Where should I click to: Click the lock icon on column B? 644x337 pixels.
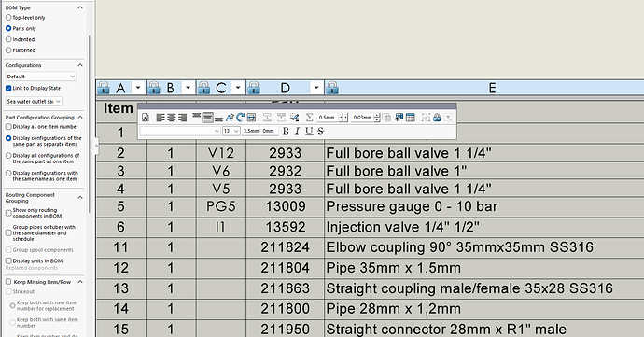click(x=154, y=88)
